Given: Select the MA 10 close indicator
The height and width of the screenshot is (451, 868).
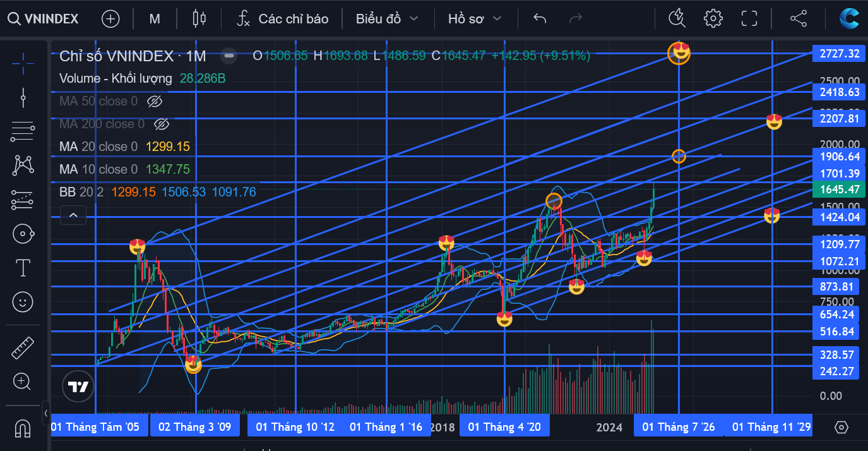Looking at the screenshot, I should coord(98,169).
